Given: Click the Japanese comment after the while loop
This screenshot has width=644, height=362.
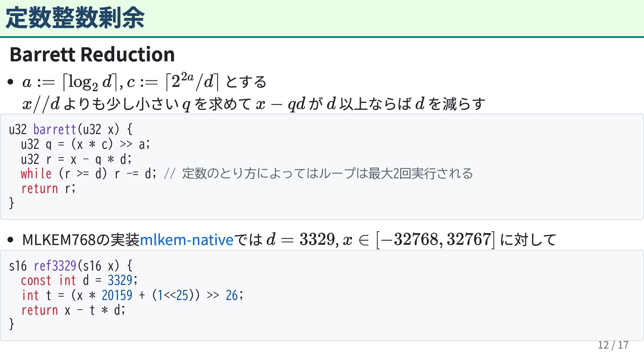Looking at the screenshot, I should tap(327, 174).
